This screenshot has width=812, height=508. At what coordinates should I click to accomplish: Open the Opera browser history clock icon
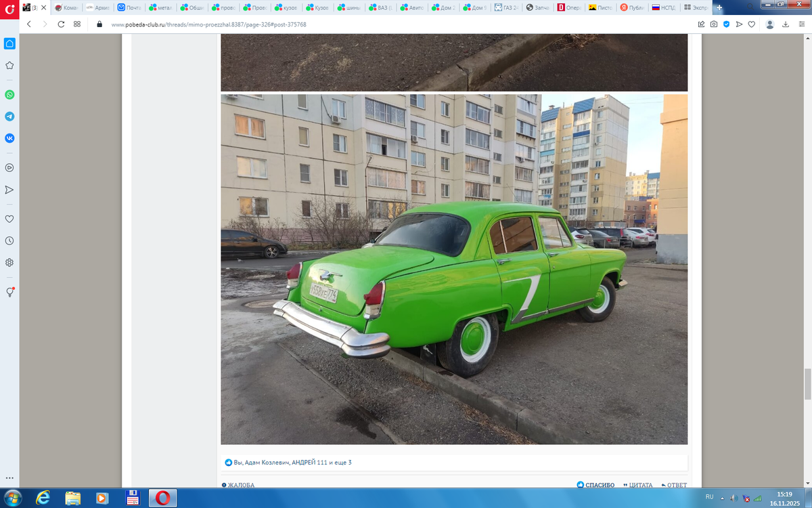9,240
